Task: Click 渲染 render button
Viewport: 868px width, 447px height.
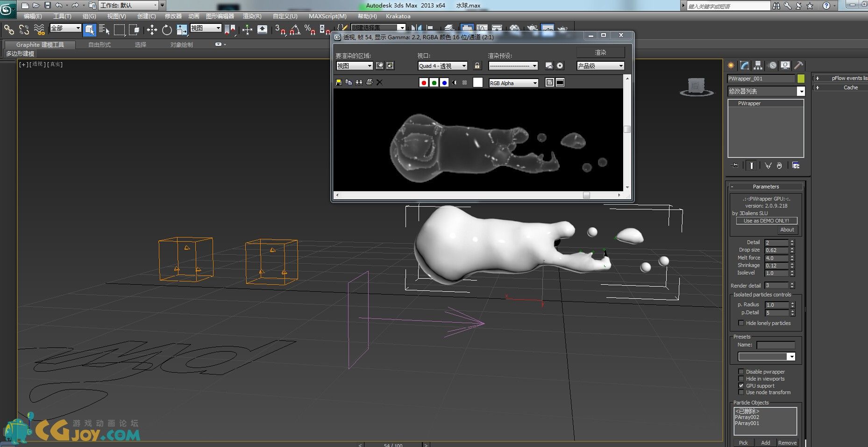Action: 600,52
